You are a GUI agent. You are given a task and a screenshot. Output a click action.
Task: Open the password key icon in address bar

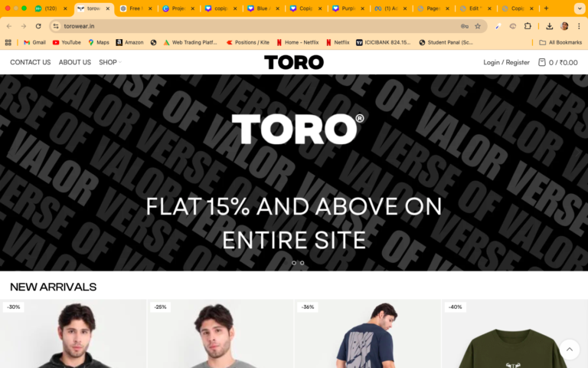coord(464,26)
